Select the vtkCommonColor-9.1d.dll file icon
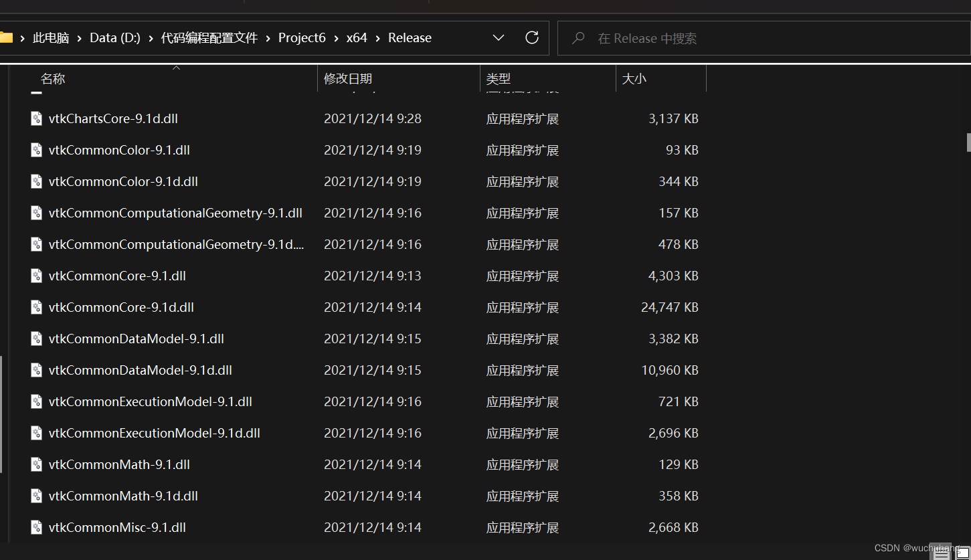 click(x=36, y=181)
